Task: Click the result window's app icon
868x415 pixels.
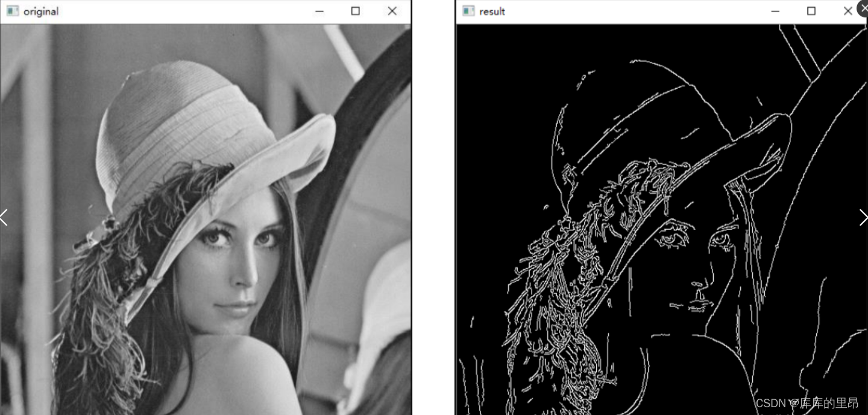Action: point(468,11)
